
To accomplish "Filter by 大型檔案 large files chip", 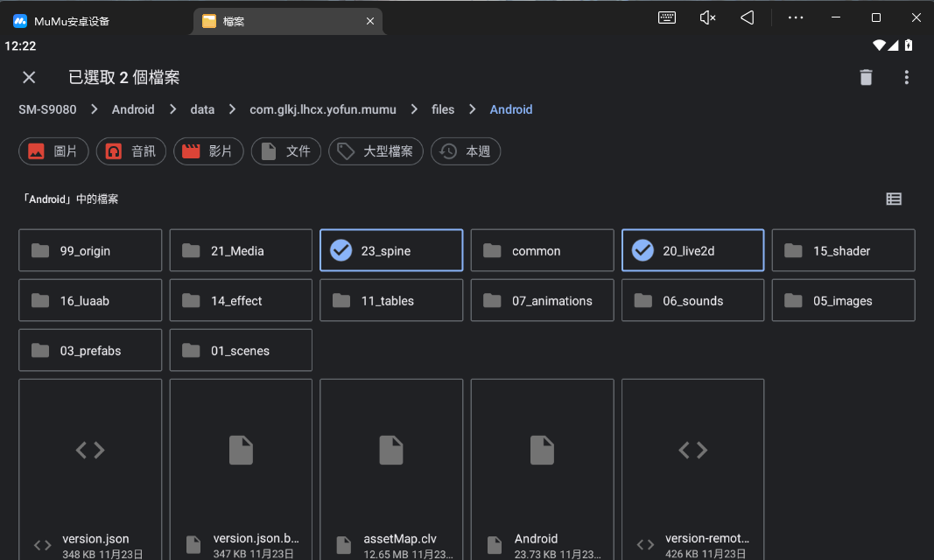I will click(x=376, y=151).
